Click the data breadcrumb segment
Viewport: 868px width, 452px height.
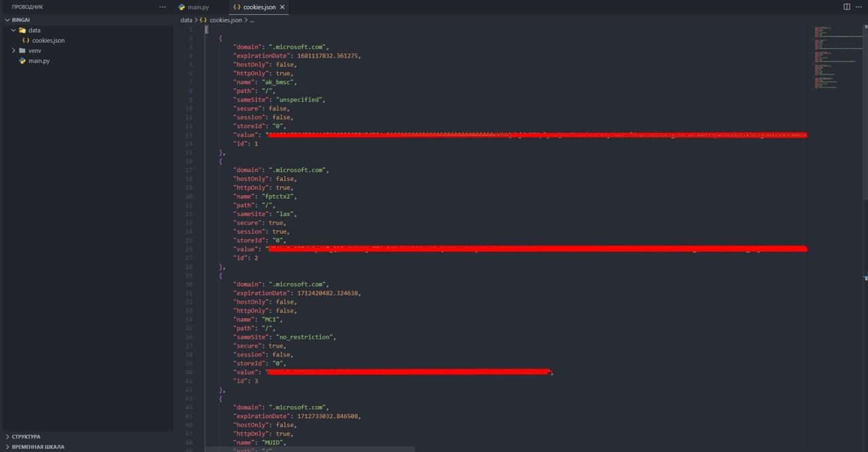coord(186,20)
